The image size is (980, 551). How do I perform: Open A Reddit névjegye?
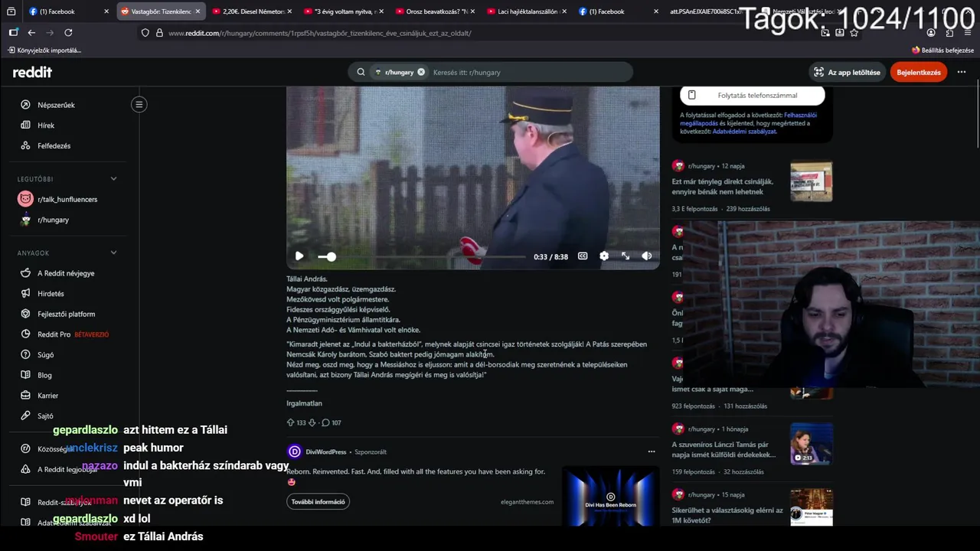[66, 273]
